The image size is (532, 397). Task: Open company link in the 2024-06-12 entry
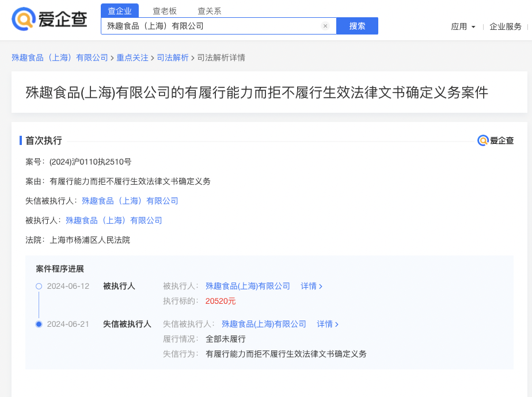click(248, 286)
